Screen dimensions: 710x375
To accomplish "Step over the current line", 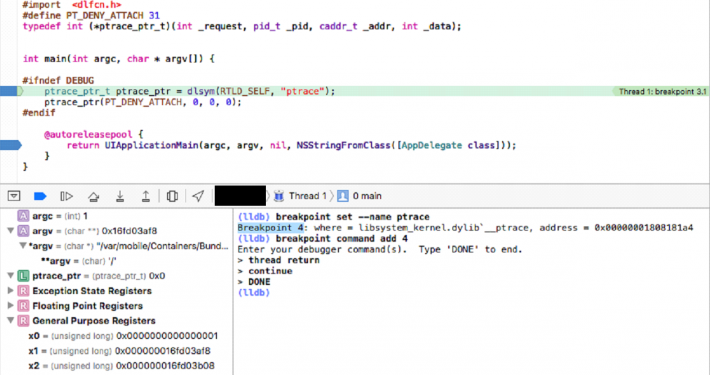I will 93,196.
